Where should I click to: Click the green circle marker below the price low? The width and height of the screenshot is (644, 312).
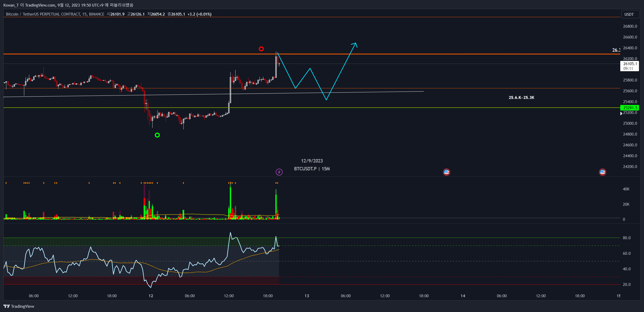click(x=157, y=135)
